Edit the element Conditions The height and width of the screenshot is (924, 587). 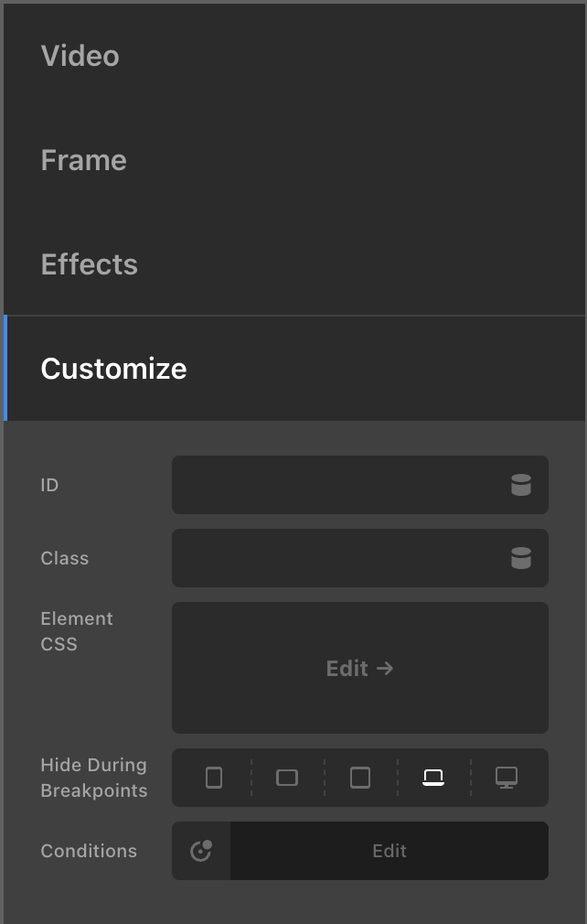pos(389,851)
